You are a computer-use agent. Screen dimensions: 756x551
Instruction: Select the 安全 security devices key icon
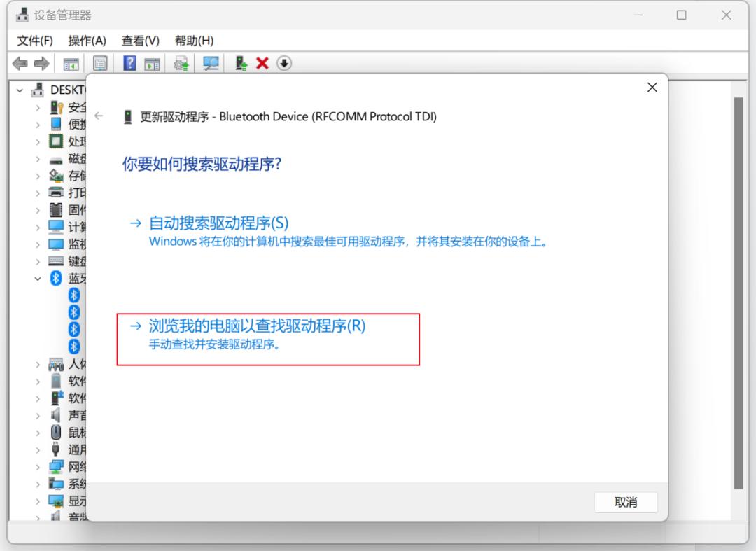57,107
